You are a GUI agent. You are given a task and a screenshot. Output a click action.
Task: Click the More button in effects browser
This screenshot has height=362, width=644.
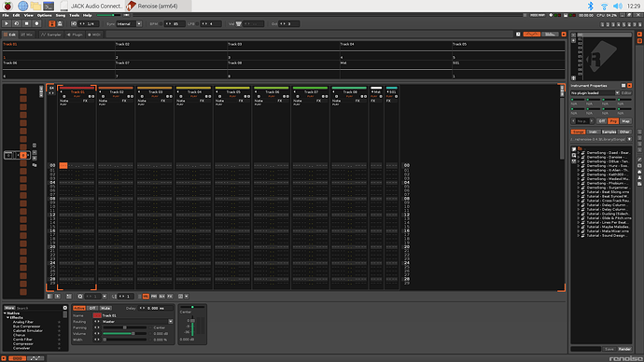9,308
